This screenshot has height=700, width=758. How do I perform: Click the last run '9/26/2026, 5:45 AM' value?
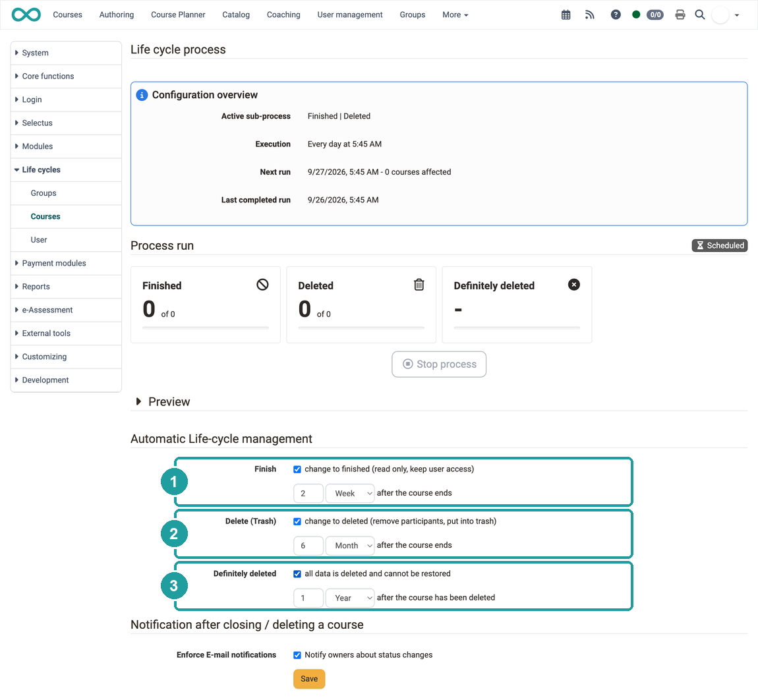(343, 200)
